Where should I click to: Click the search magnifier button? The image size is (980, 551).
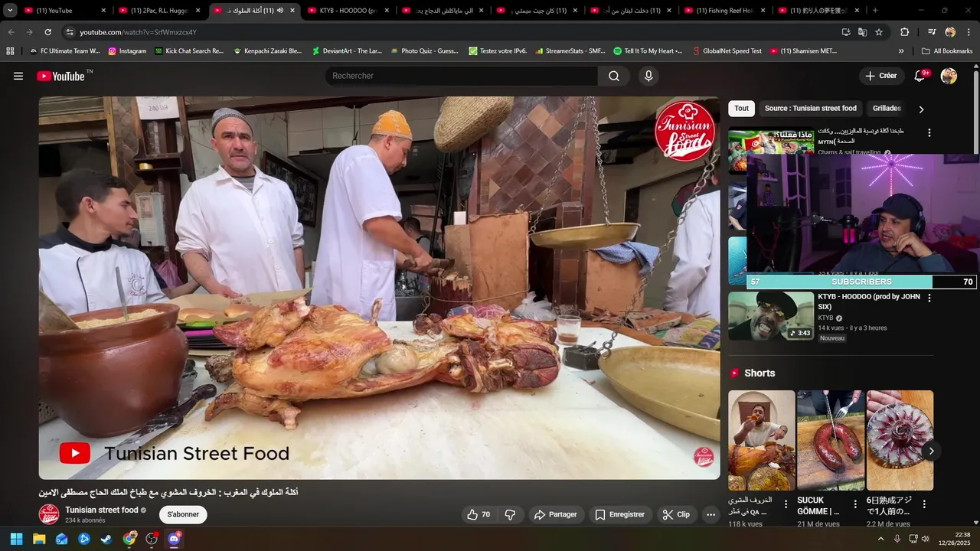pyautogui.click(x=614, y=76)
